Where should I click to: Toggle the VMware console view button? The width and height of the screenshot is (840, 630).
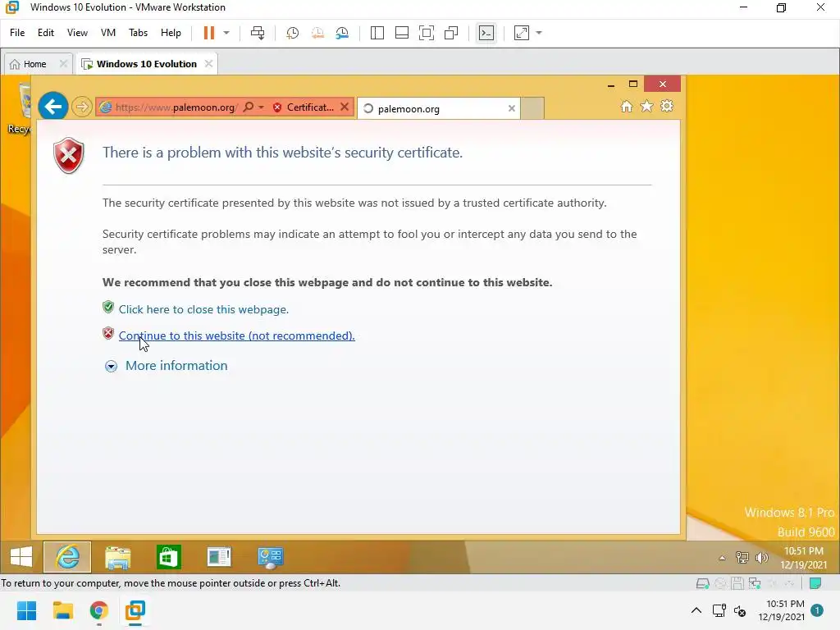486,33
